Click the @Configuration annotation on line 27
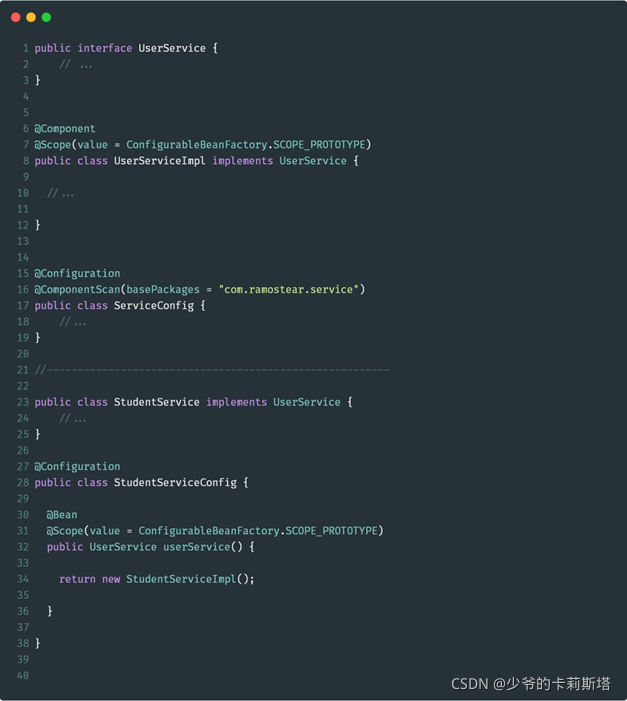 (77, 467)
